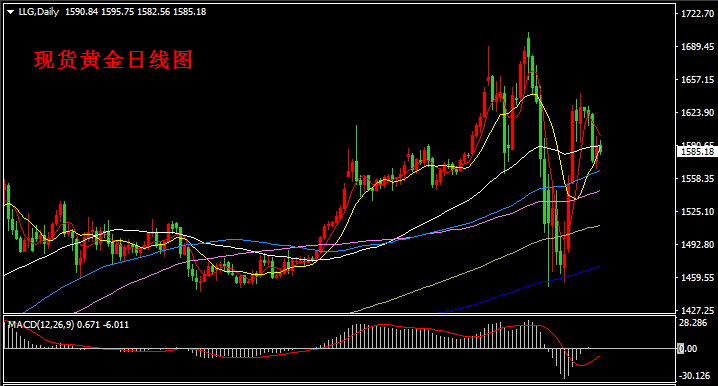
Task: Click the 1427.25 price axis value
Action: click(697, 310)
